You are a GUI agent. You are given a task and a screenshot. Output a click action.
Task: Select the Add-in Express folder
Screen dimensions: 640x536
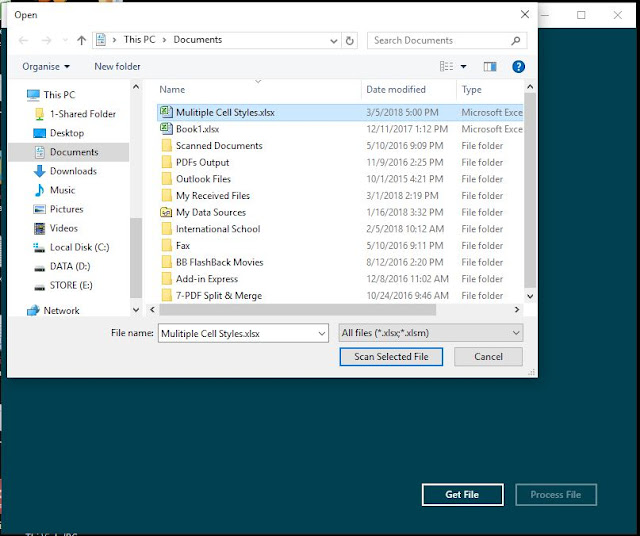pos(207,279)
